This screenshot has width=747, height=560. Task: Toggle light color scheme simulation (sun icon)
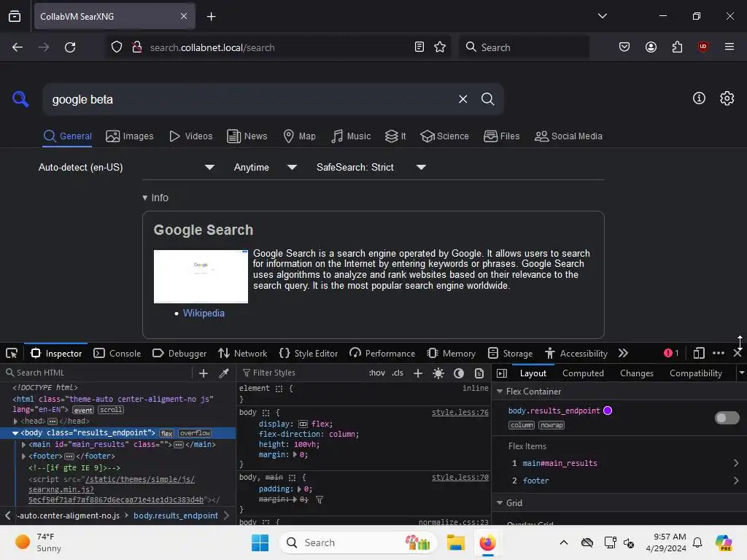438,373
